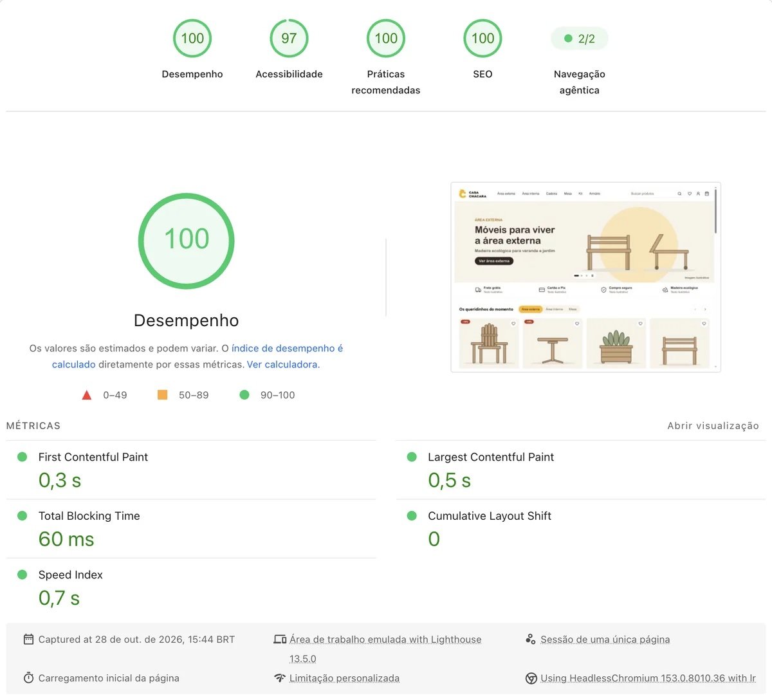Select the 60 ms value
This screenshot has width=772, height=700.
[66, 539]
